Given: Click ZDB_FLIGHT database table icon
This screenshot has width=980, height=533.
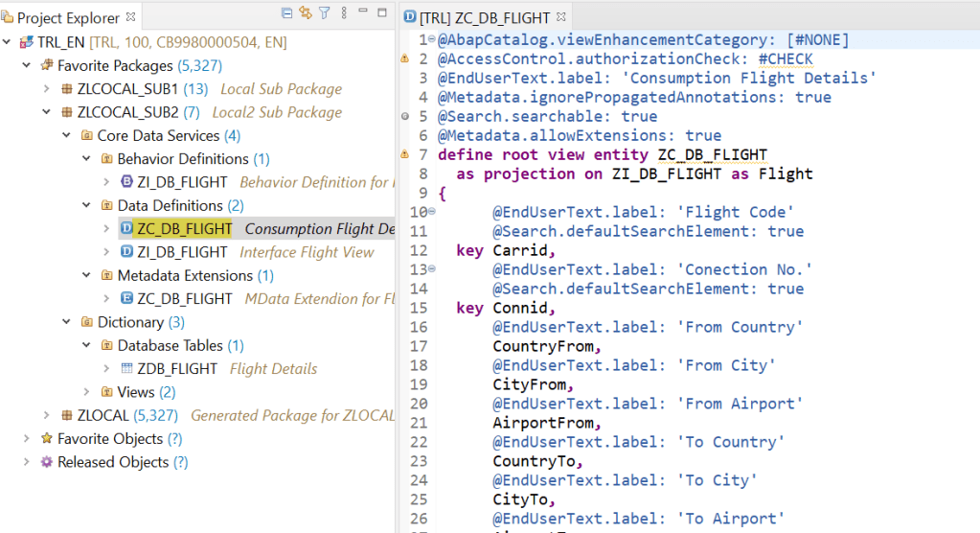Looking at the screenshot, I should 126,368.
